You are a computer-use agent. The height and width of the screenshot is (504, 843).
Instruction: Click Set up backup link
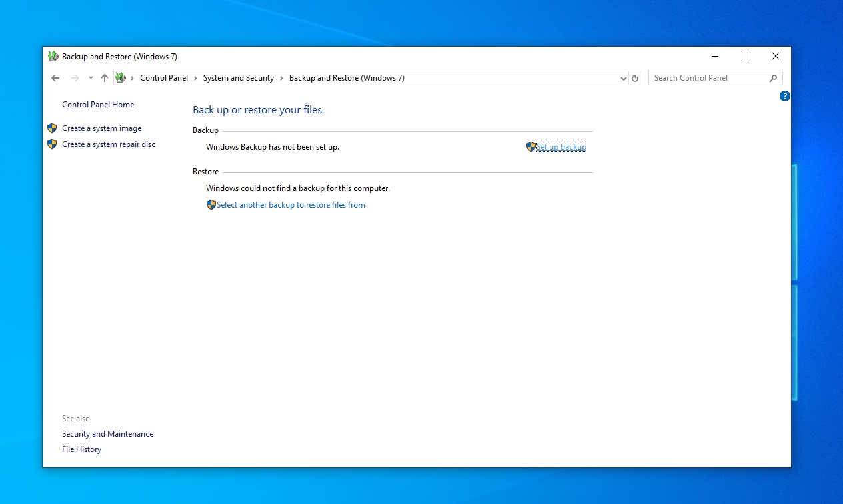[561, 147]
